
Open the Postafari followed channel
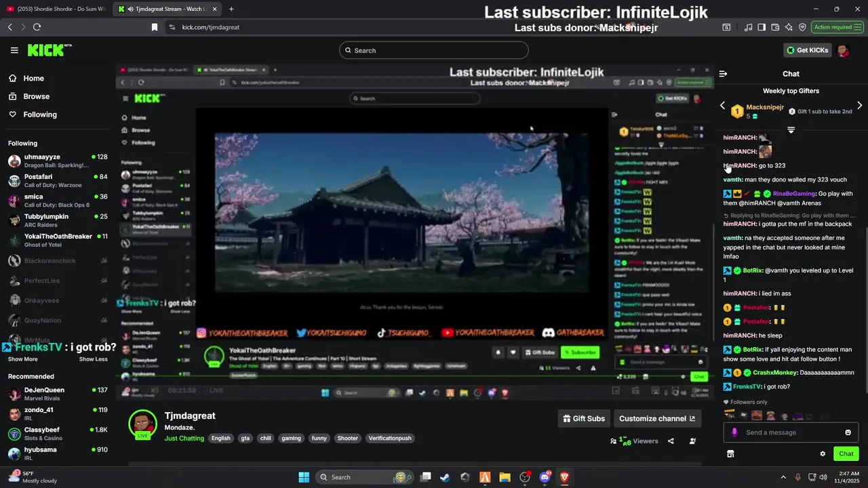pos(58,180)
